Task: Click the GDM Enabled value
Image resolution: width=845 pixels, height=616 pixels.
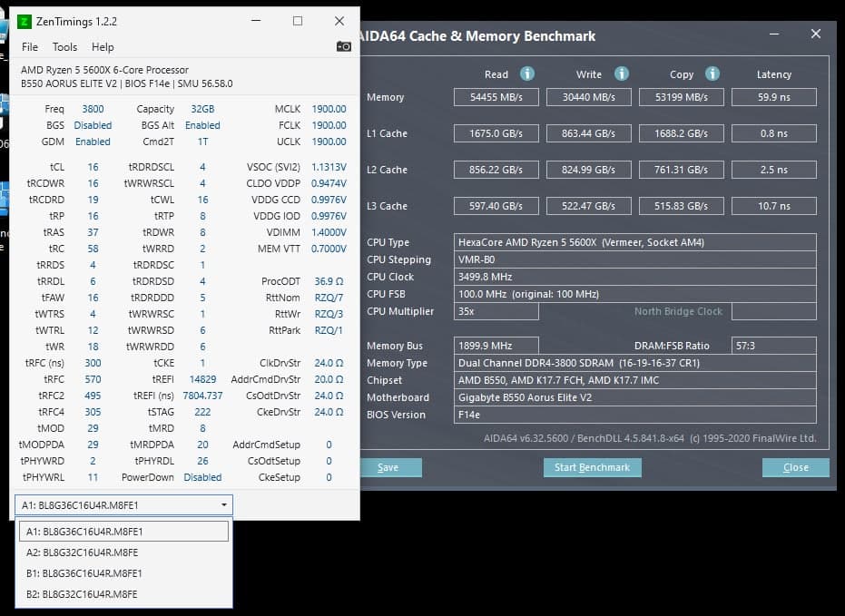Action: pyautogui.click(x=93, y=142)
